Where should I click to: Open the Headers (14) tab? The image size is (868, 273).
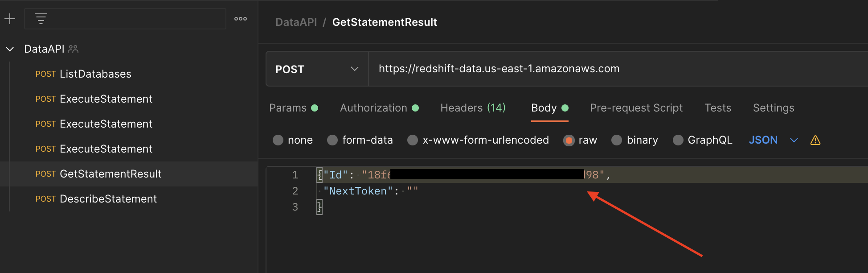tap(473, 108)
